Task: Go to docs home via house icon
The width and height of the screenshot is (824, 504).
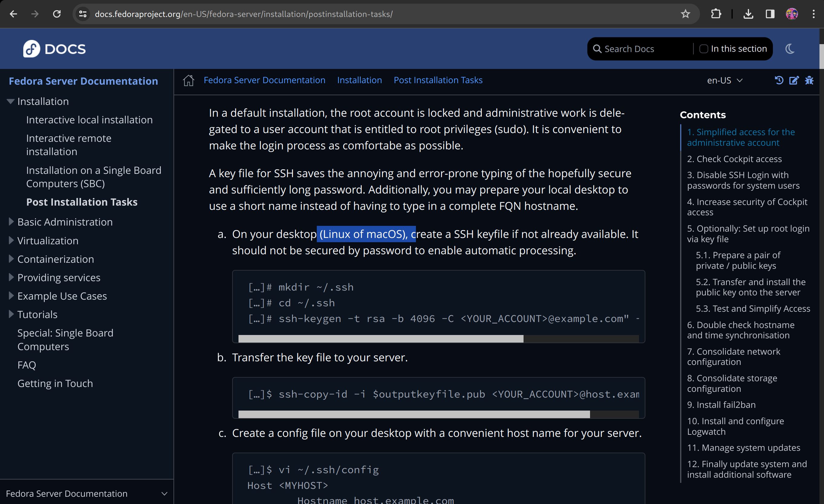Action: click(189, 80)
